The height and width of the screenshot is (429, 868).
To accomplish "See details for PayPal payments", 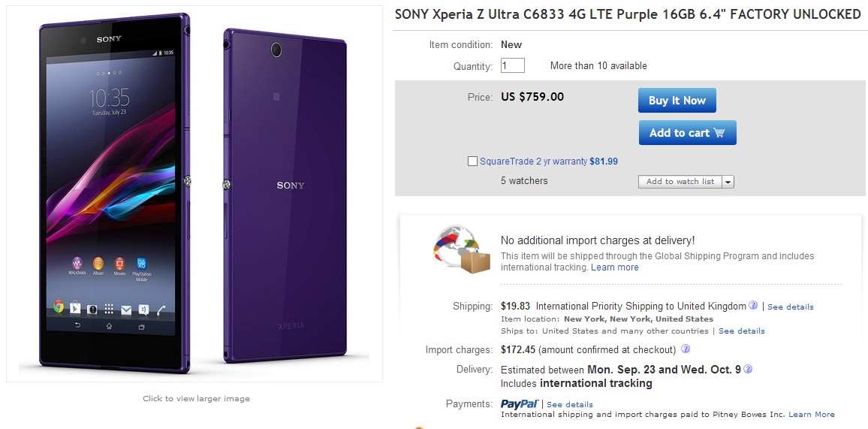I will (x=569, y=404).
